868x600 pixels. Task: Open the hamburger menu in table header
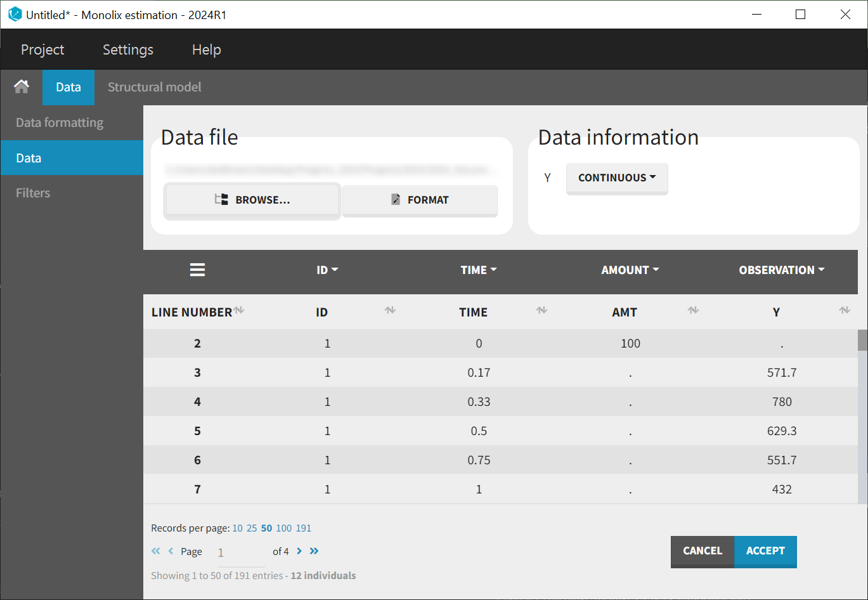pyautogui.click(x=197, y=270)
